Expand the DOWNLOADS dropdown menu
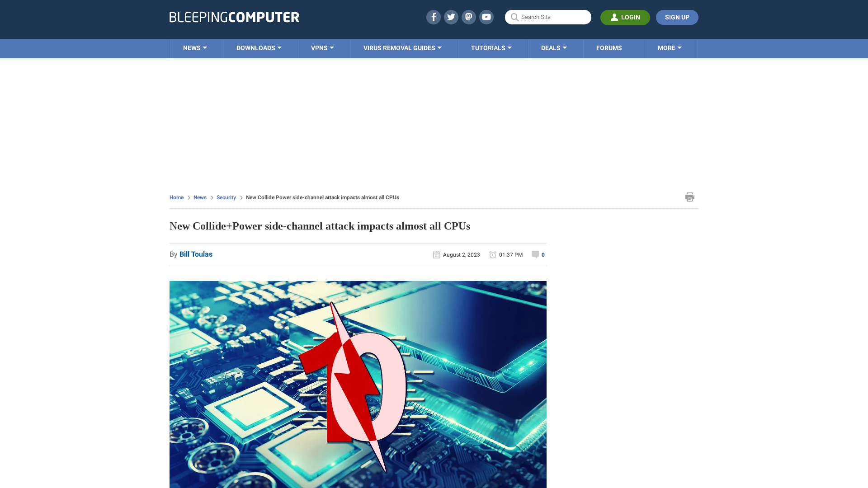The height and width of the screenshot is (488, 868). tap(259, 47)
